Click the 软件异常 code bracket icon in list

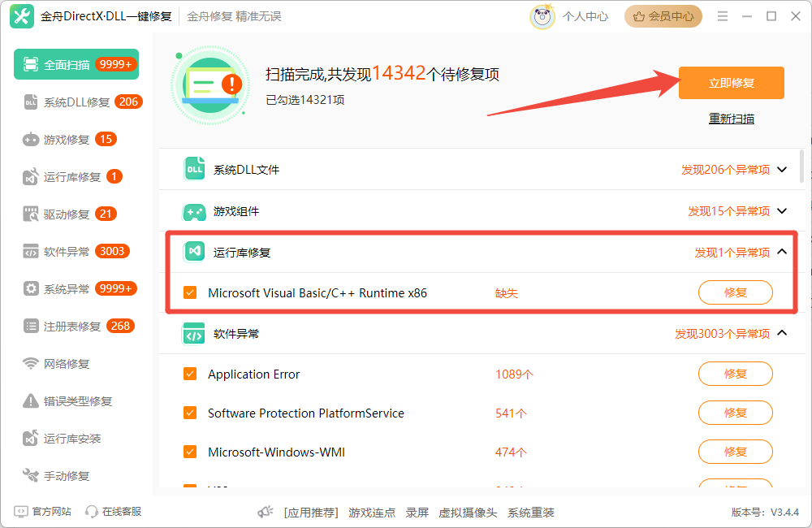(x=194, y=334)
